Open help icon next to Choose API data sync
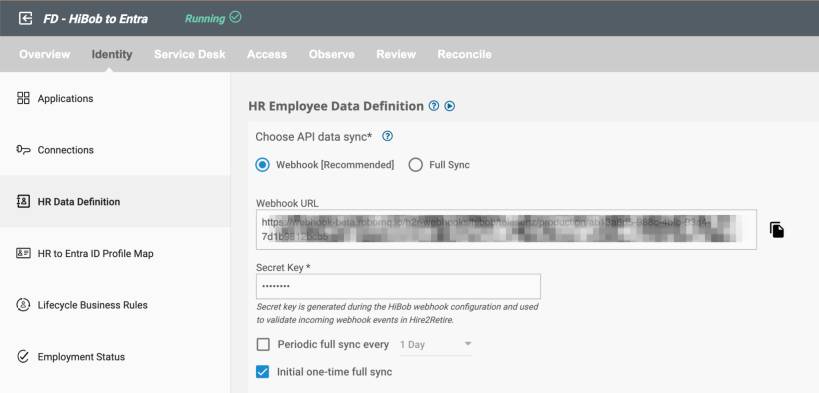 pyautogui.click(x=387, y=136)
